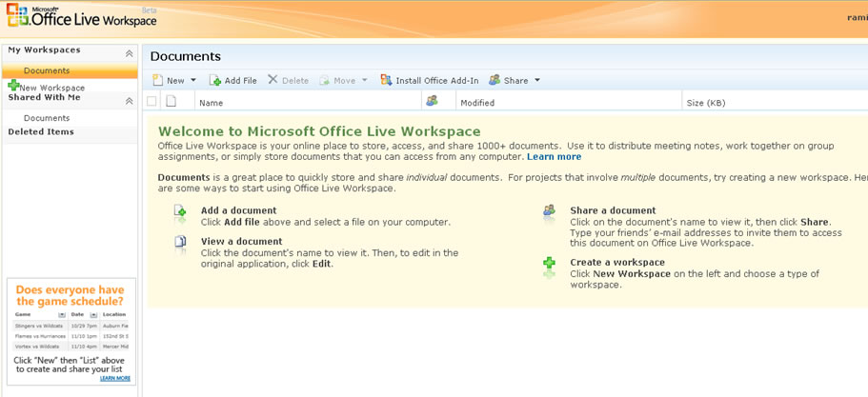Click the New document icon in toolbar
Screen dimensions: 868x397
(158, 80)
